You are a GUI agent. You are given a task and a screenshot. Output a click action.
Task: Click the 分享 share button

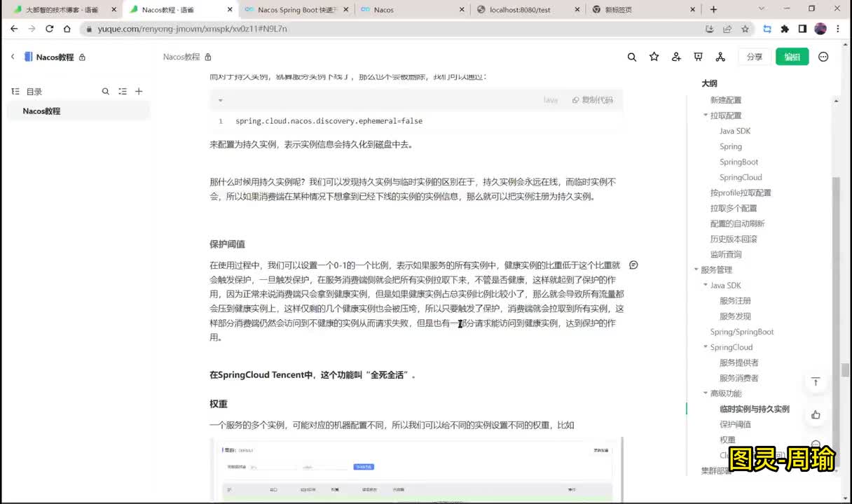pyautogui.click(x=755, y=57)
